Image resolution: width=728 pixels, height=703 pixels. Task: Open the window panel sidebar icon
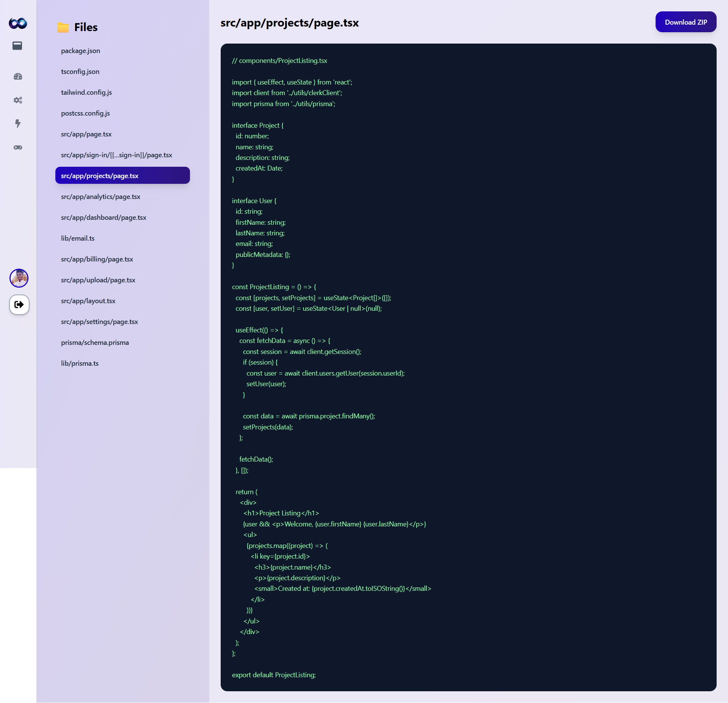click(17, 46)
